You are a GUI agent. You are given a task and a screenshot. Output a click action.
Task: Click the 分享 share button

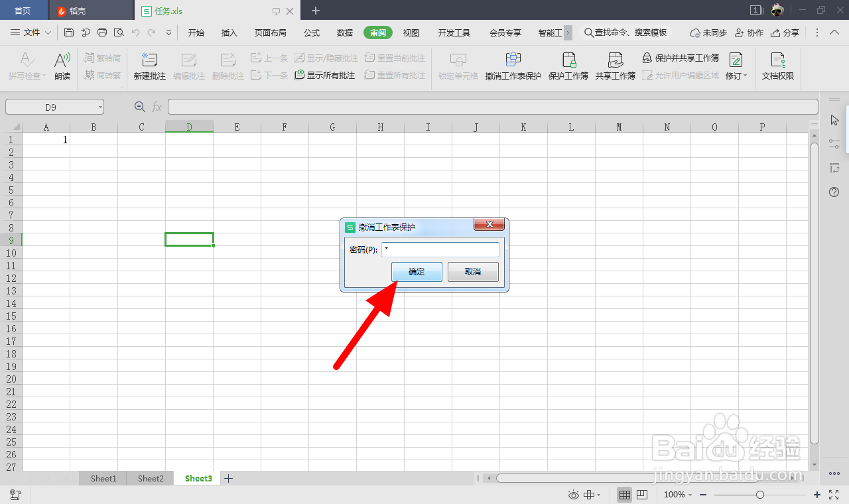coord(785,32)
